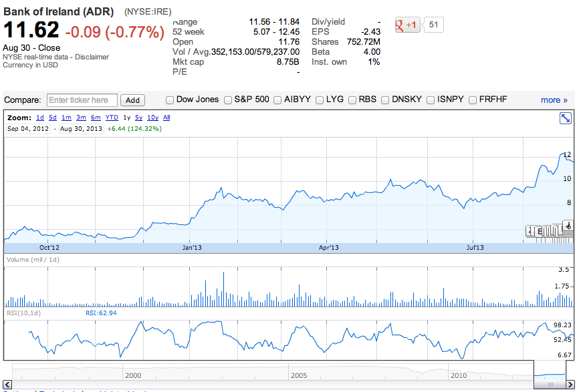Tick the DNSKY comparison checkbox

(385, 100)
